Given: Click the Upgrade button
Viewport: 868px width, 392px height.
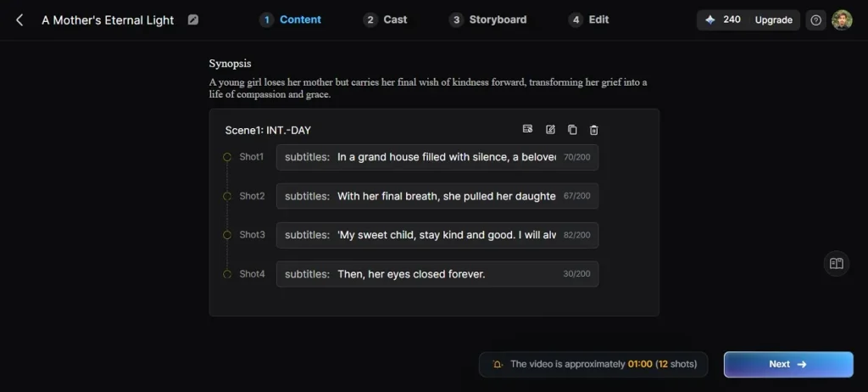Looking at the screenshot, I should 773,20.
